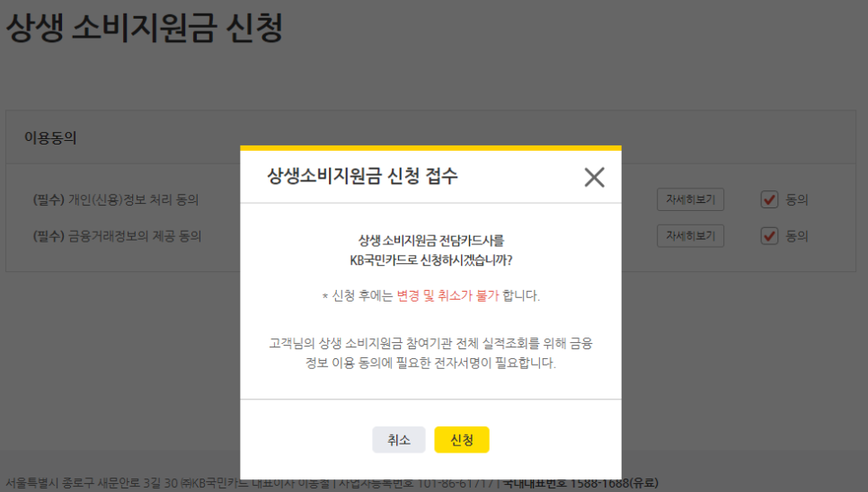Click the 취소 button
Viewport: 868px width, 492px height.
pos(399,440)
